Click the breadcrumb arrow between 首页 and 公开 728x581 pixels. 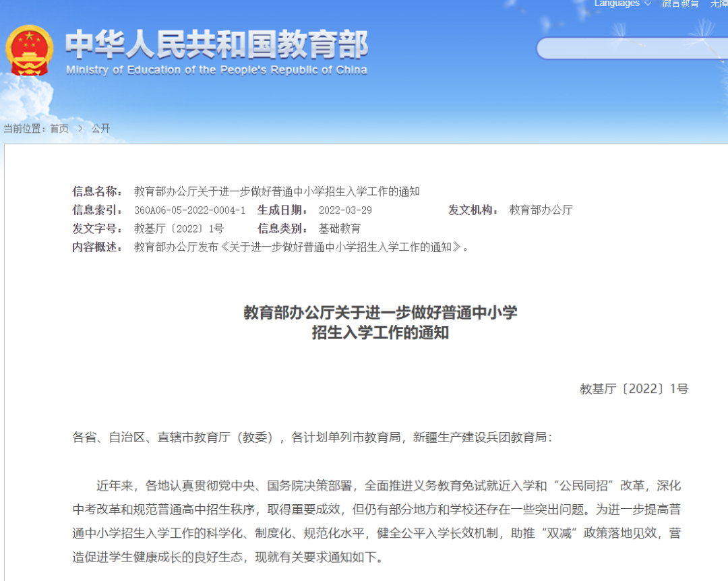click(80, 129)
